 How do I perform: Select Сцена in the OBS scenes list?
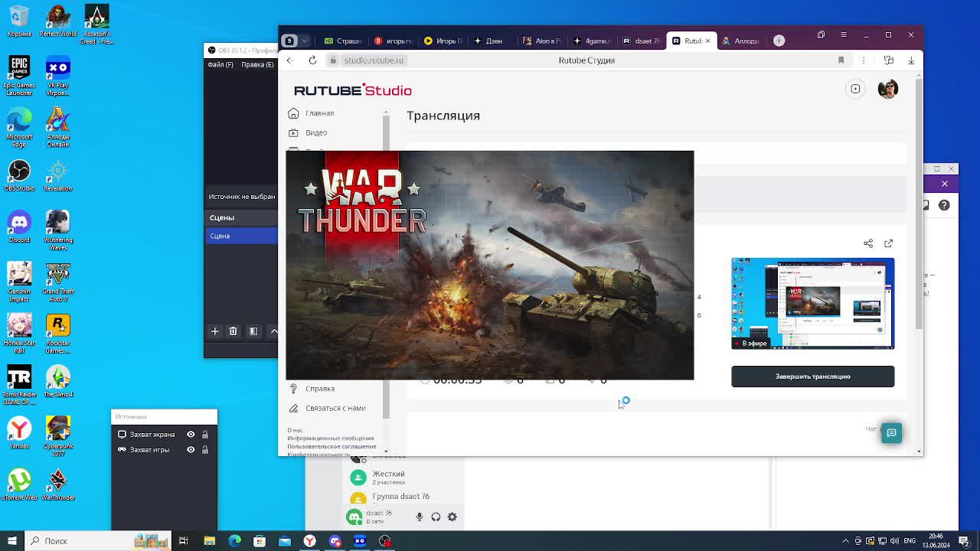coord(241,236)
